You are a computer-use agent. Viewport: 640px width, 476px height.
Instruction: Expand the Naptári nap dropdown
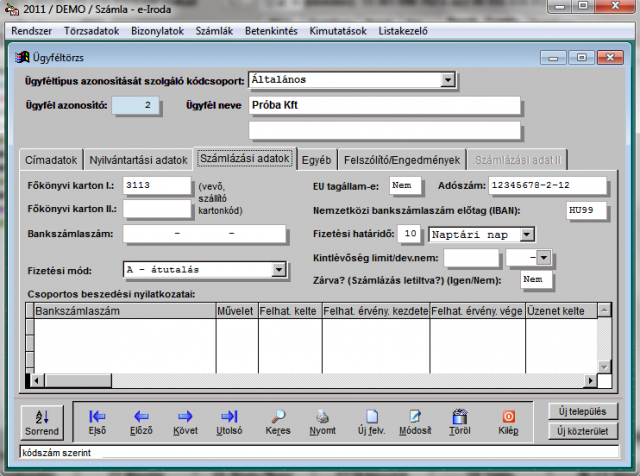pyautogui.click(x=527, y=235)
